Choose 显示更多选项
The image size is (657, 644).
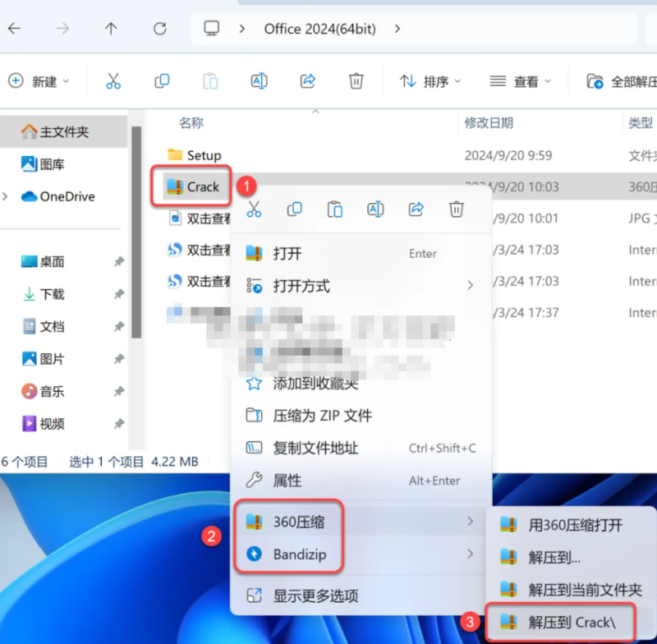pyautogui.click(x=361, y=595)
